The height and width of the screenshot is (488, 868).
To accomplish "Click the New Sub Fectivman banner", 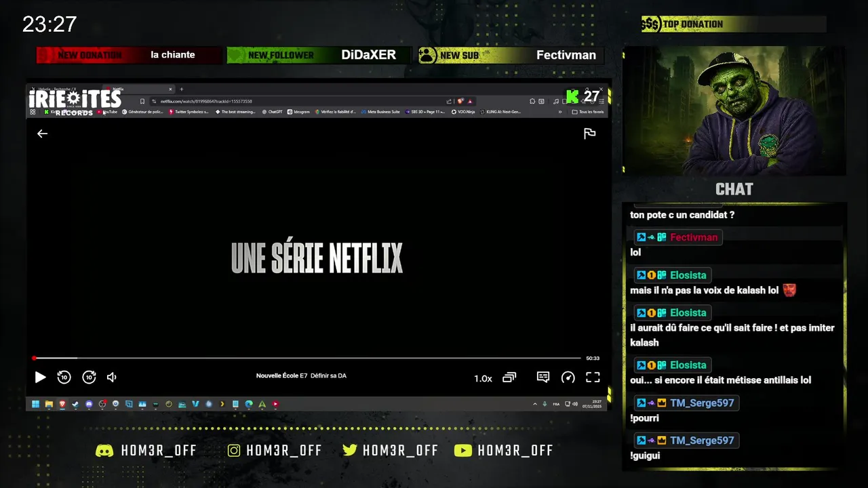I will coord(511,55).
